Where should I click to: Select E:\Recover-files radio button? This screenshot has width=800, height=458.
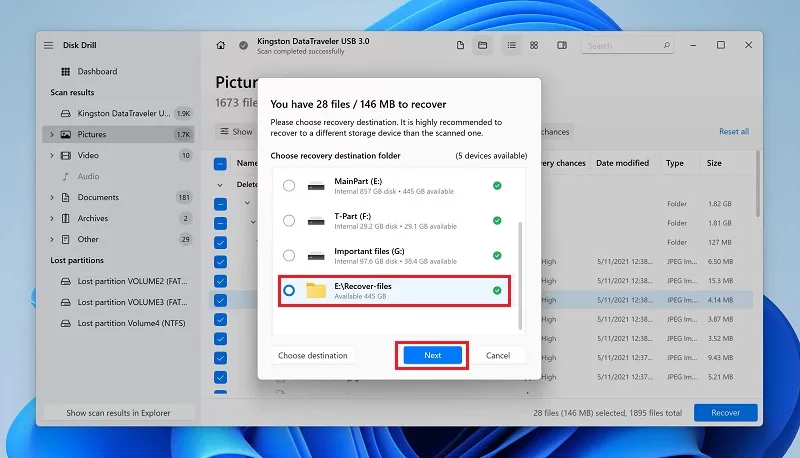[x=289, y=290]
